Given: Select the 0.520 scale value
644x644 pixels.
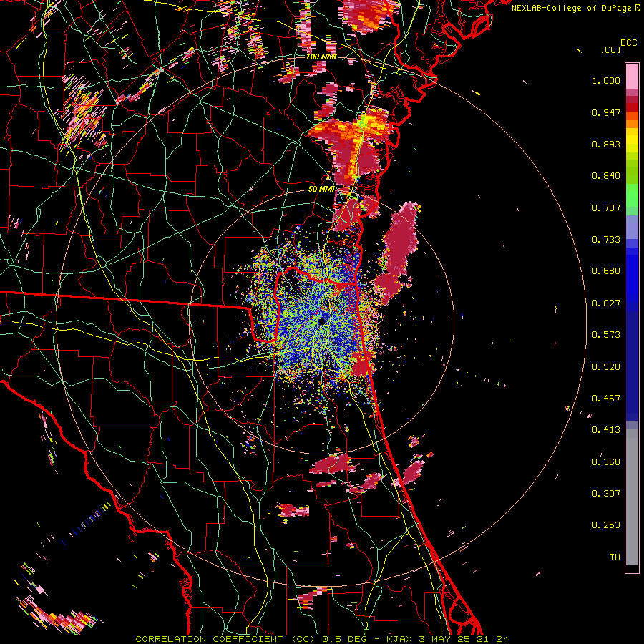Looking at the screenshot, I should point(606,367).
